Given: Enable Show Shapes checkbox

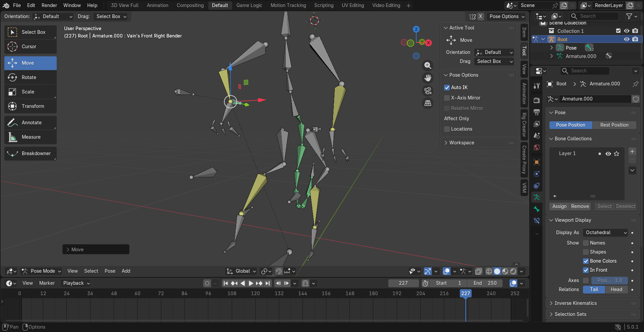Looking at the screenshot, I should (x=586, y=252).
